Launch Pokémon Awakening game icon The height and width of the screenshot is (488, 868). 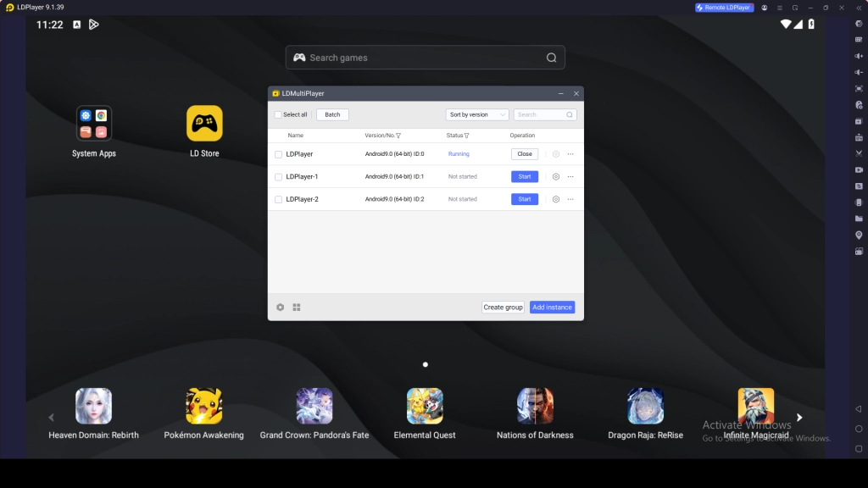pyautogui.click(x=203, y=407)
